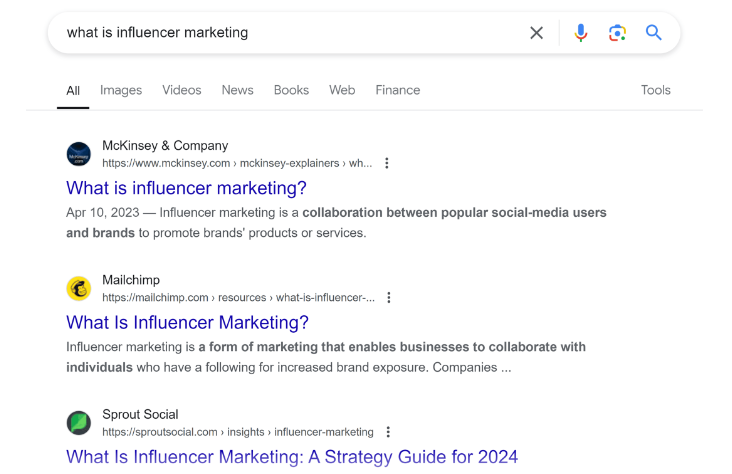Switch to the Videos tab

(x=182, y=90)
